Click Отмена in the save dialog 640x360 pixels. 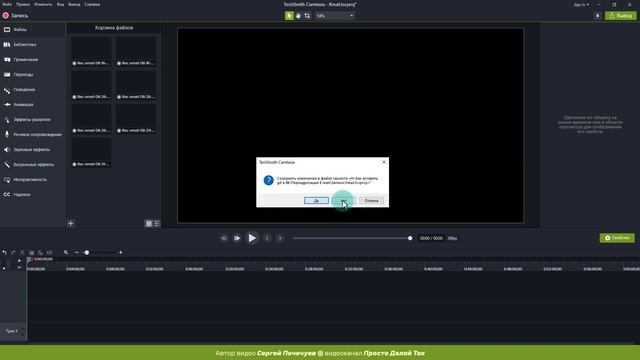pyautogui.click(x=371, y=200)
